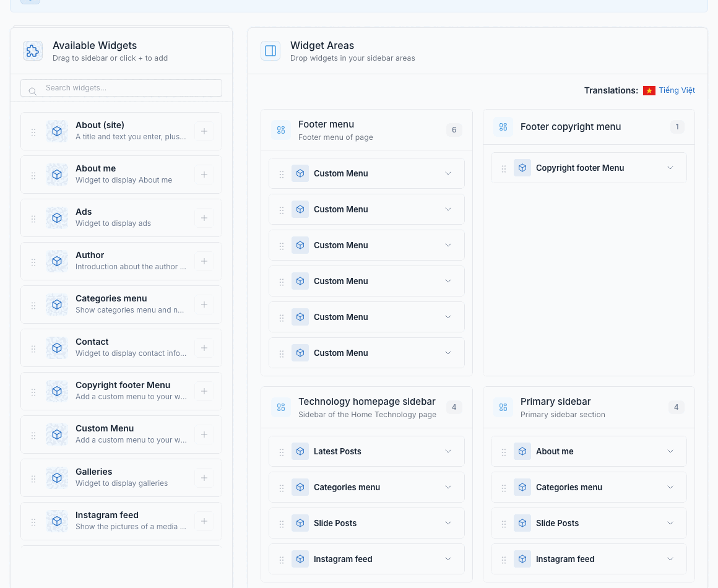Image resolution: width=718 pixels, height=588 pixels.
Task: Expand Instagram feed in Primary sidebar
Action: pyautogui.click(x=670, y=559)
